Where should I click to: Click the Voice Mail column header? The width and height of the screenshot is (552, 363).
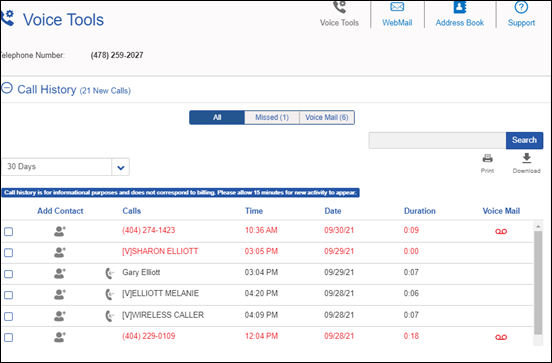501,211
